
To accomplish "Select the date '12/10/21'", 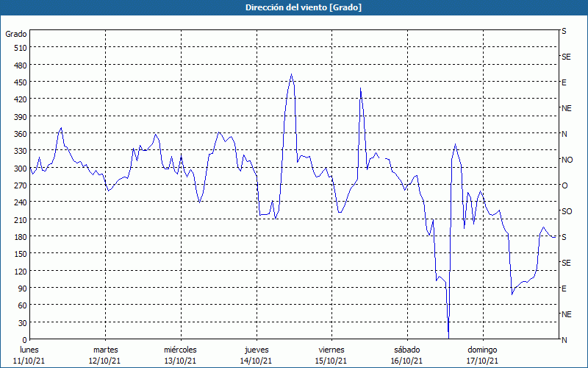I will 105,361.
